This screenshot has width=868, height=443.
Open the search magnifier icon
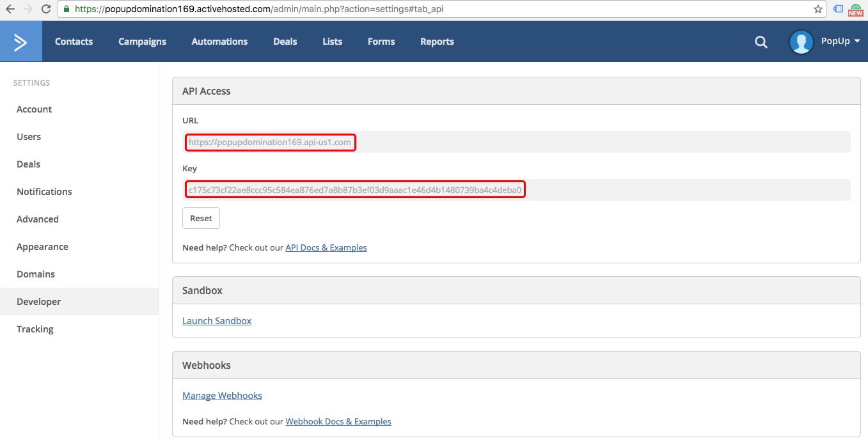761,42
